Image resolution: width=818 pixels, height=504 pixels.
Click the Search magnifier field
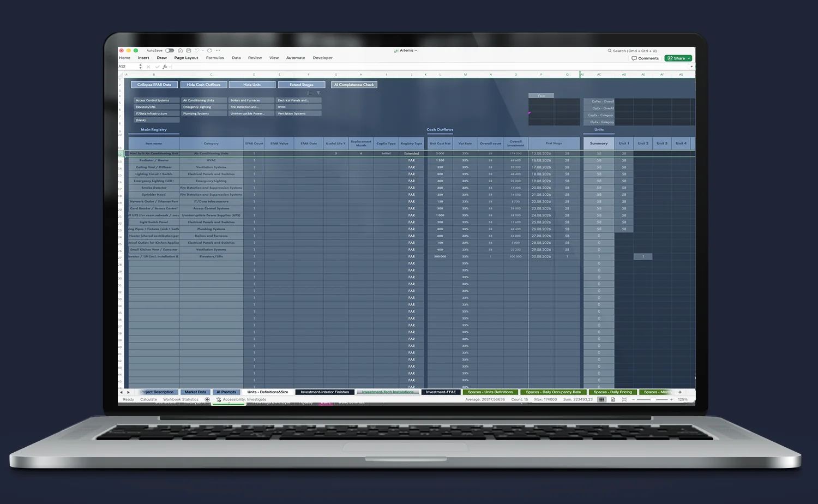pyautogui.click(x=633, y=51)
